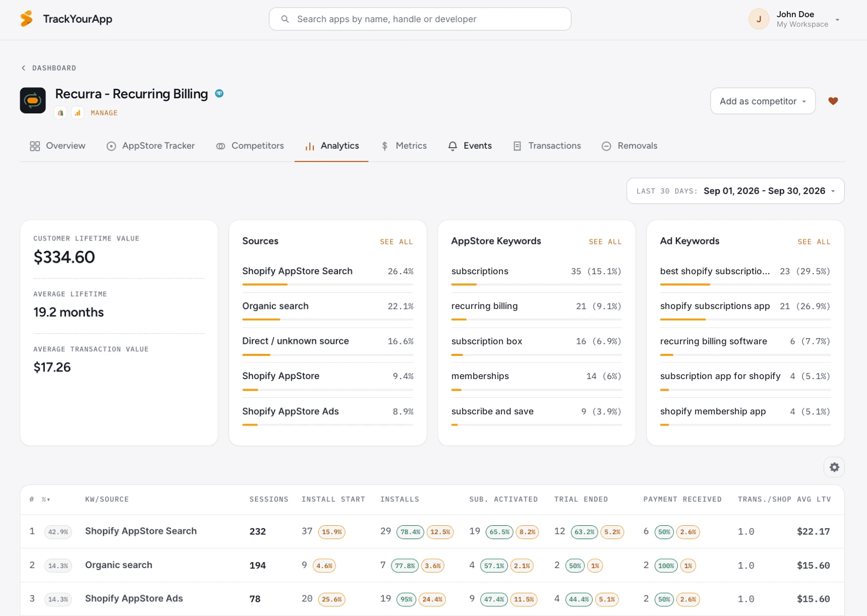This screenshot has height=616, width=867.
Task: Open the table settings gear icon
Action: pos(834,467)
